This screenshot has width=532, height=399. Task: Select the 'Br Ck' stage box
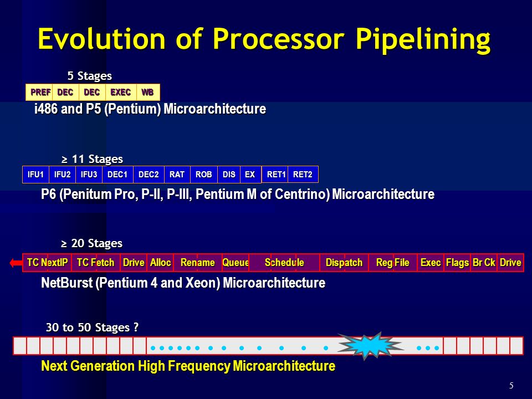(484, 263)
